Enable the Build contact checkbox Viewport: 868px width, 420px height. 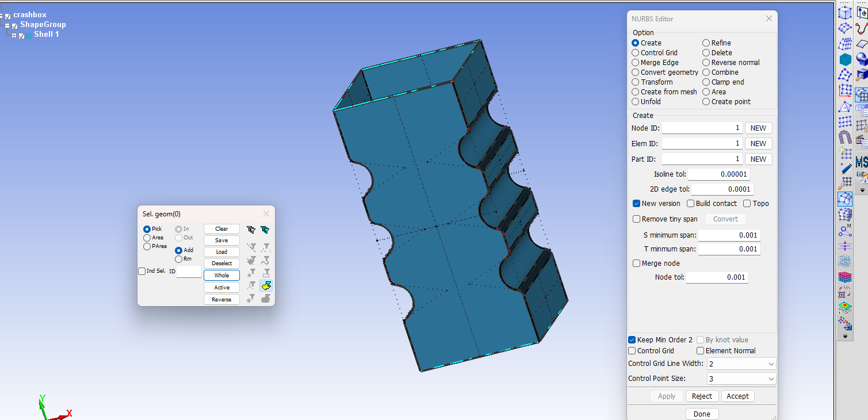pos(690,203)
